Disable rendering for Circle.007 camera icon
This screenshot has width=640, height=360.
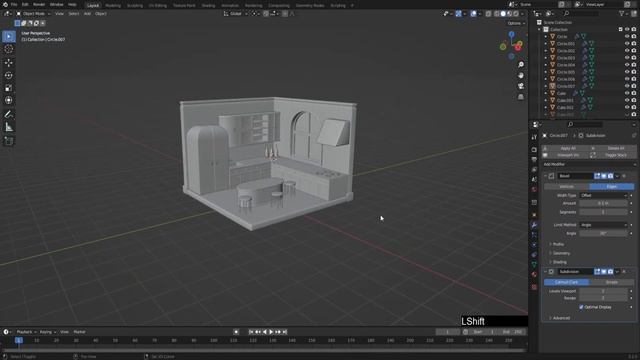click(634, 86)
